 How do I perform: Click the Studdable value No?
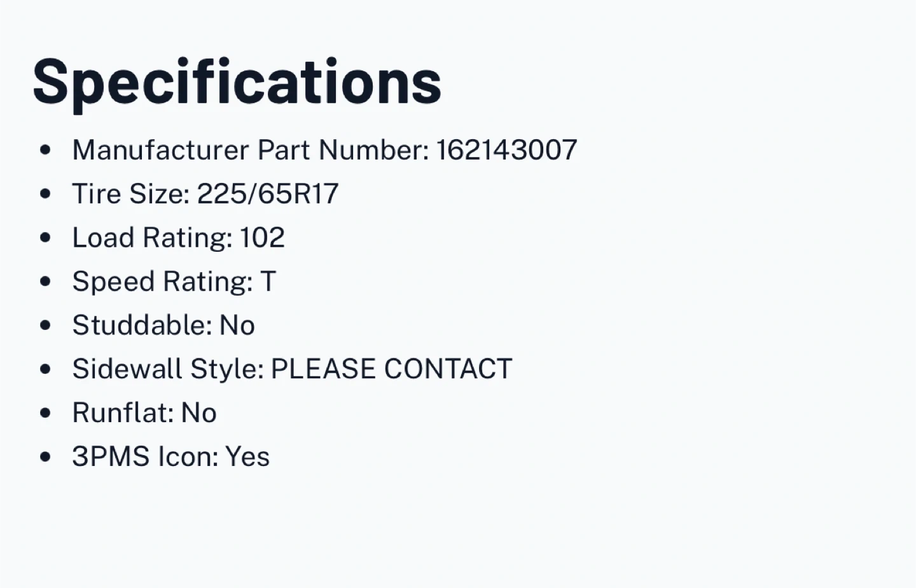[237, 325]
